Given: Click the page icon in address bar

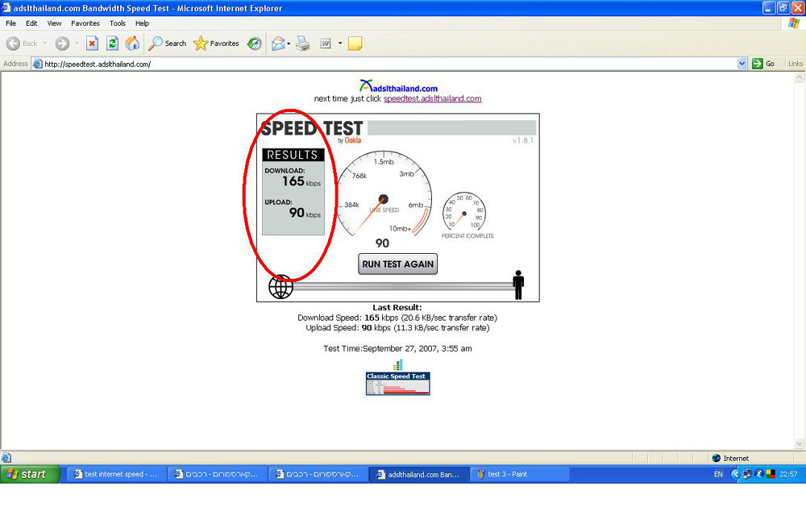Looking at the screenshot, I should 38,64.
